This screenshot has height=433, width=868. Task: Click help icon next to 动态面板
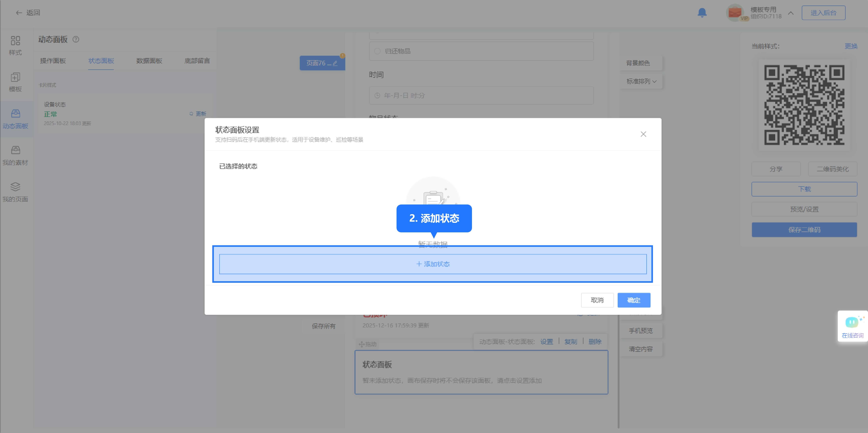click(76, 39)
